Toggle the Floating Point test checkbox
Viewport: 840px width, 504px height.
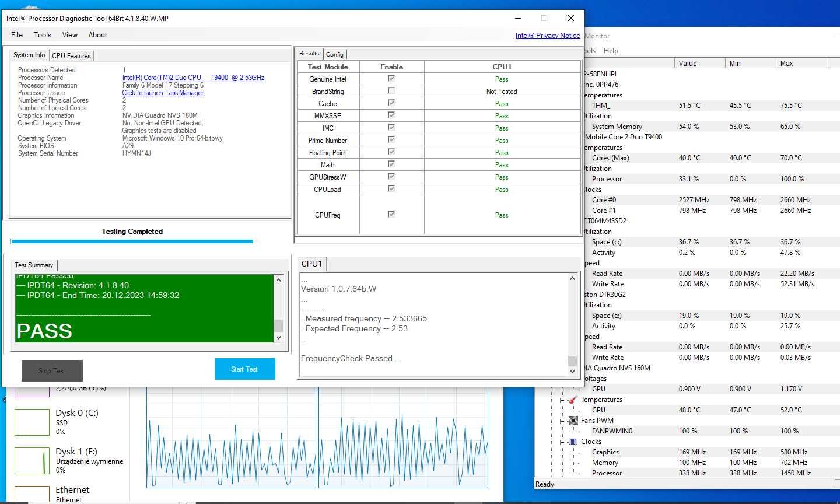pos(391,152)
